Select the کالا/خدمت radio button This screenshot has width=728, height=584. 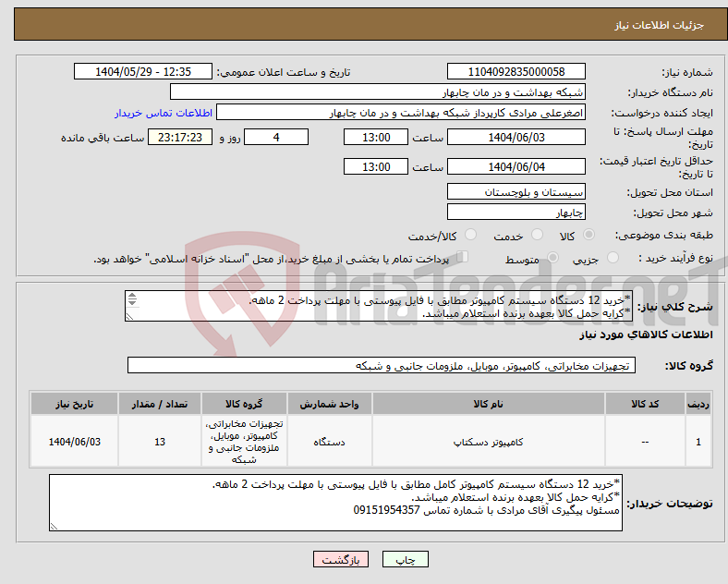coord(471,235)
